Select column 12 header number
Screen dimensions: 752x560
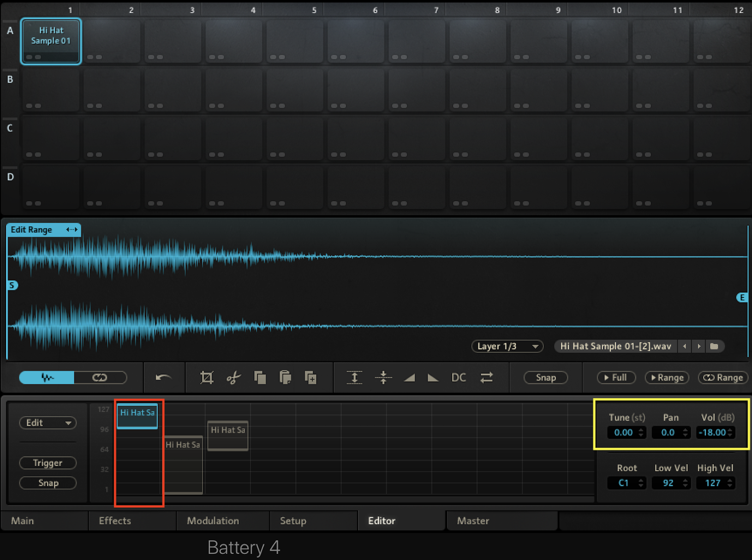click(x=739, y=10)
